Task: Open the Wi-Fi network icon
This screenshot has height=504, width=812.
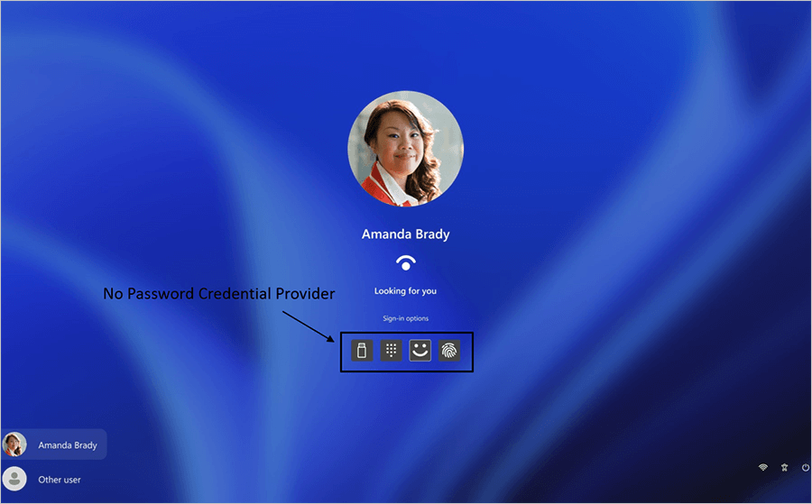Action: [x=762, y=467]
